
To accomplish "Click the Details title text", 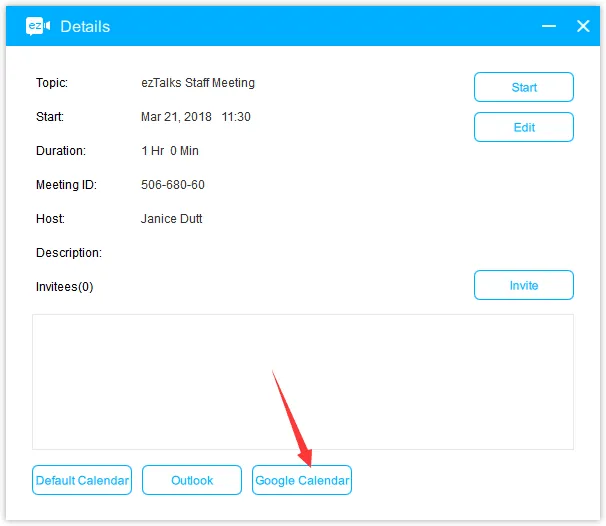I will tap(85, 27).
